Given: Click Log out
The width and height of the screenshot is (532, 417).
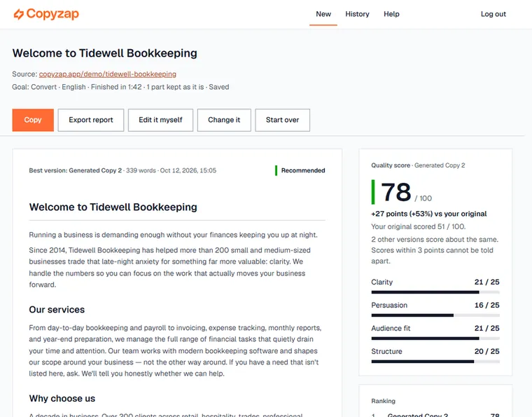Looking at the screenshot, I should pos(493,14).
